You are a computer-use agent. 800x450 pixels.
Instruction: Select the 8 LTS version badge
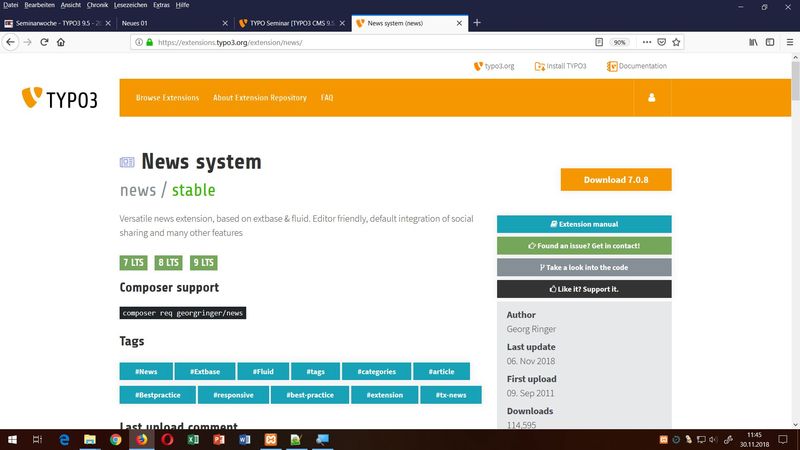point(168,262)
